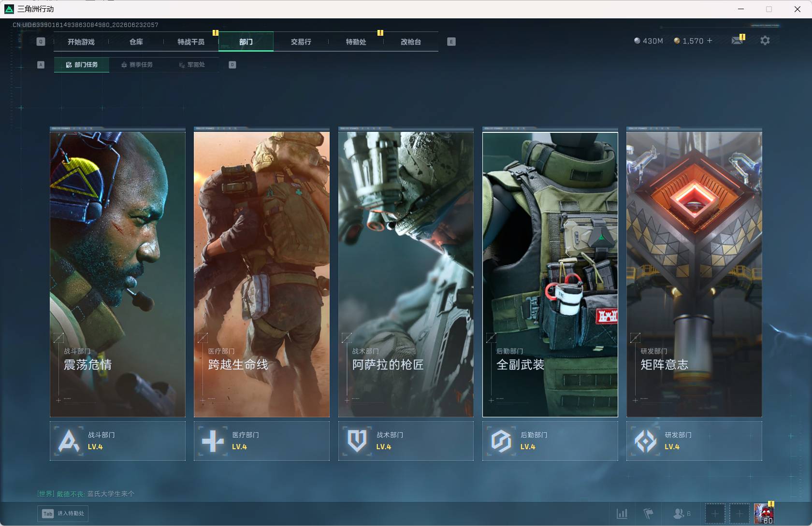Screen dimensions: 812x526
Task: Select the 赛季任务 sub-tab
Action: pos(137,65)
